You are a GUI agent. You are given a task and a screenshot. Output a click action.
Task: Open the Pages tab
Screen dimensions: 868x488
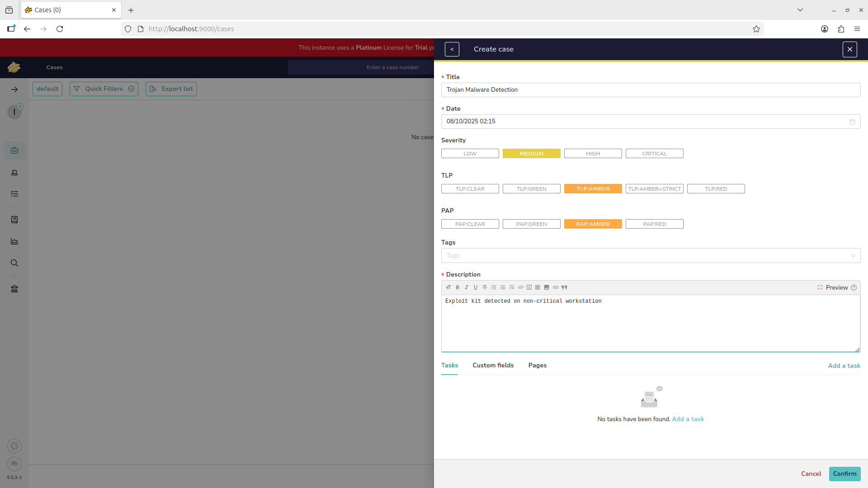point(537,365)
